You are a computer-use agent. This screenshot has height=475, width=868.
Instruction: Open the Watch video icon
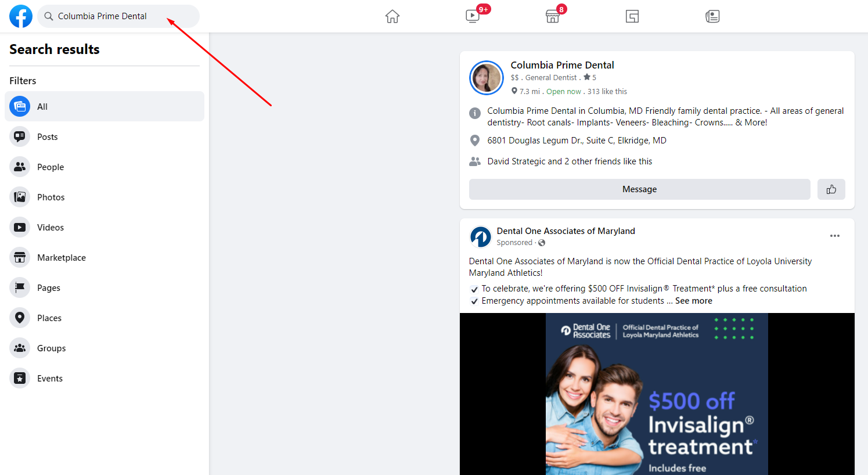point(473,16)
